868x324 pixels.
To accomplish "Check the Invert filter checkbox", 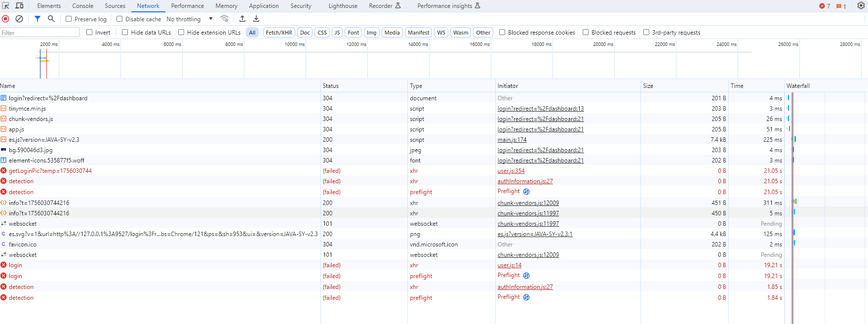I will pyautogui.click(x=89, y=32).
